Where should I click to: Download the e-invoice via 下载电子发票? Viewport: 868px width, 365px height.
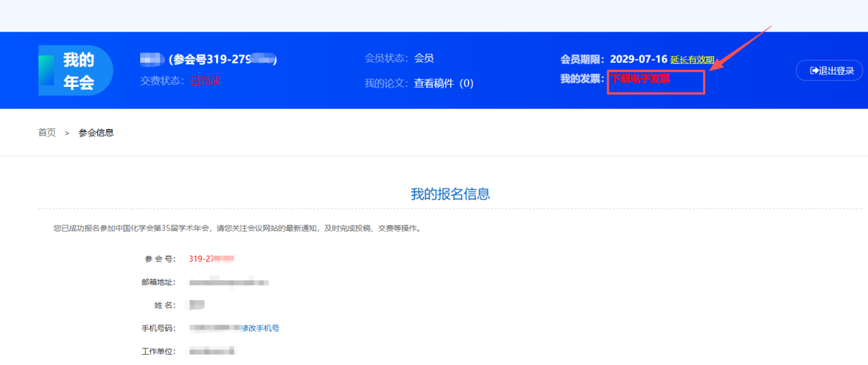[640, 79]
